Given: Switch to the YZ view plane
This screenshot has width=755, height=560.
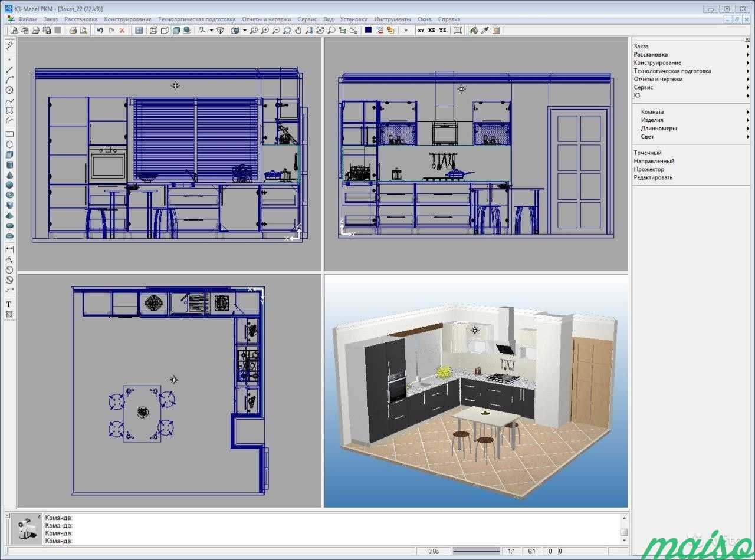Looking at the screenshot, I should [x=442, y=30].
